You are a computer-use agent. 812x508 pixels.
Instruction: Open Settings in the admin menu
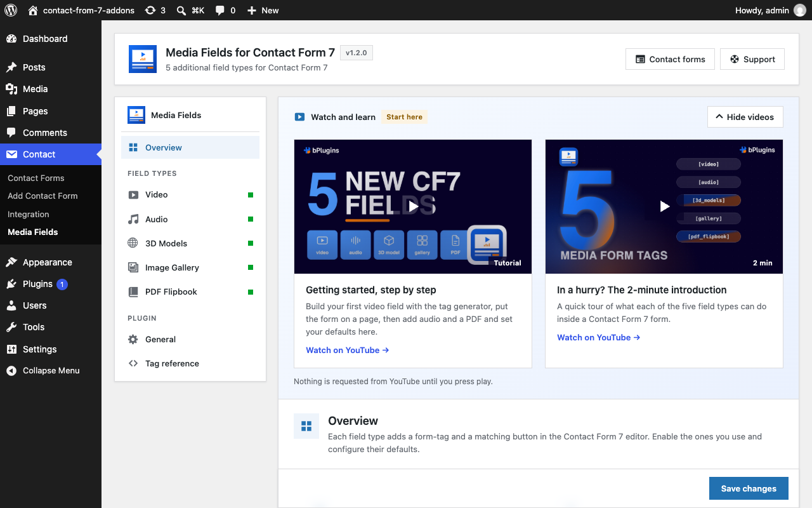pos(51,349)
